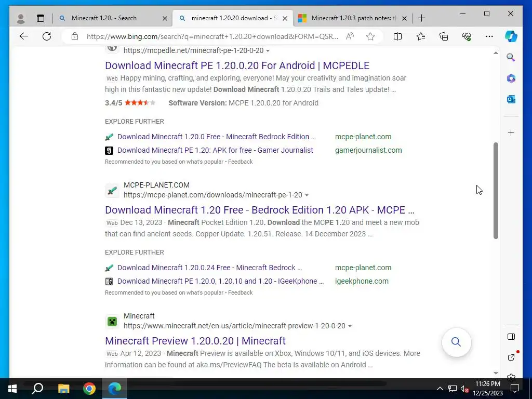The image size is (532, 399).
Task: Click scroll-down arrow of page scrollbar
Action: click(x=496, y=373)
